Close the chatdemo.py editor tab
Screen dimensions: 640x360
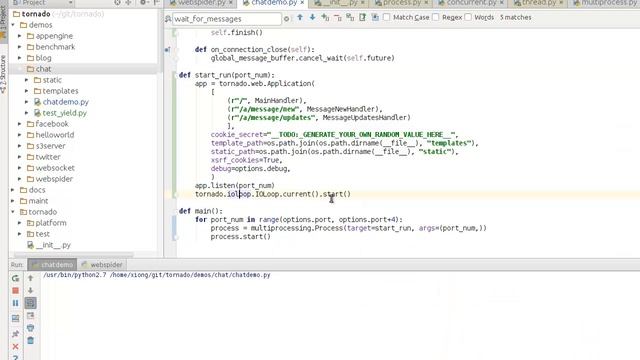click(302, 3)
